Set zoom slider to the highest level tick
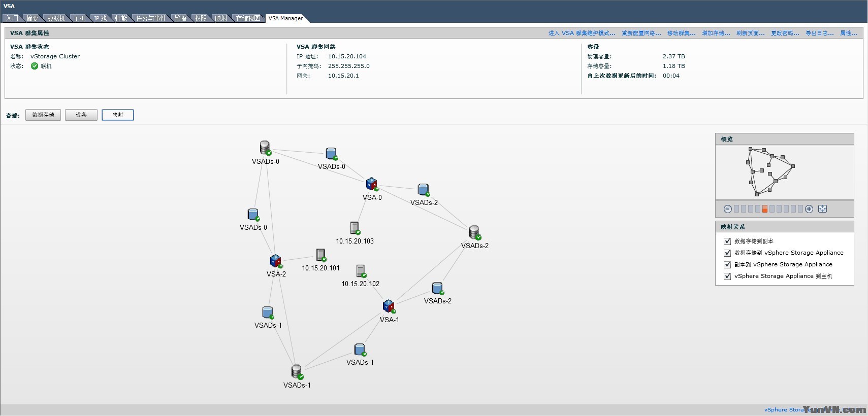 pyautogui.click(x=800, y=209)
